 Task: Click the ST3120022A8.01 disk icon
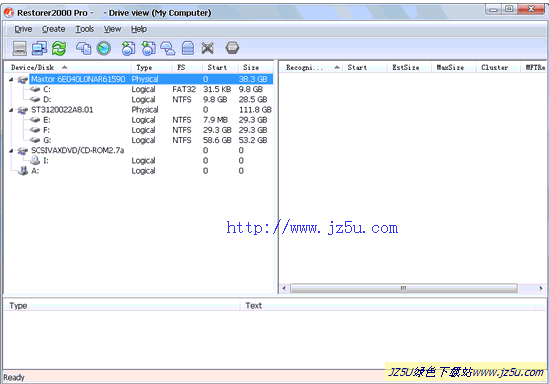click(23, 110)
